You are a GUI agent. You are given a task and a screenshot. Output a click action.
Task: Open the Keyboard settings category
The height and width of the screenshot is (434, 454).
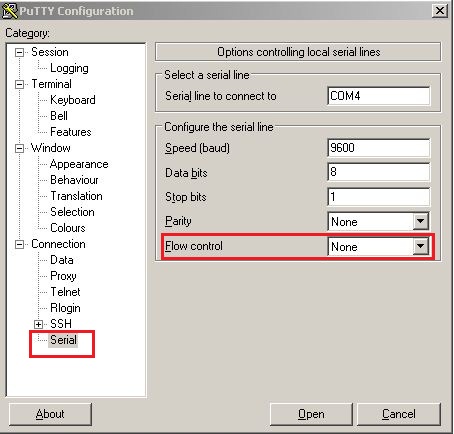[x=73, y=100]
